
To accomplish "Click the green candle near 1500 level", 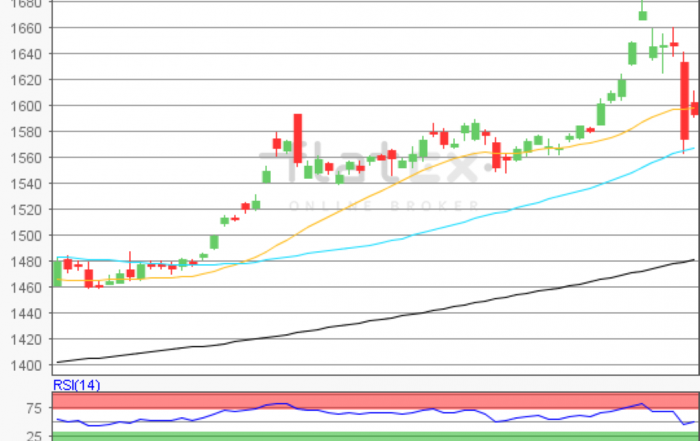I will coord(214,241).
